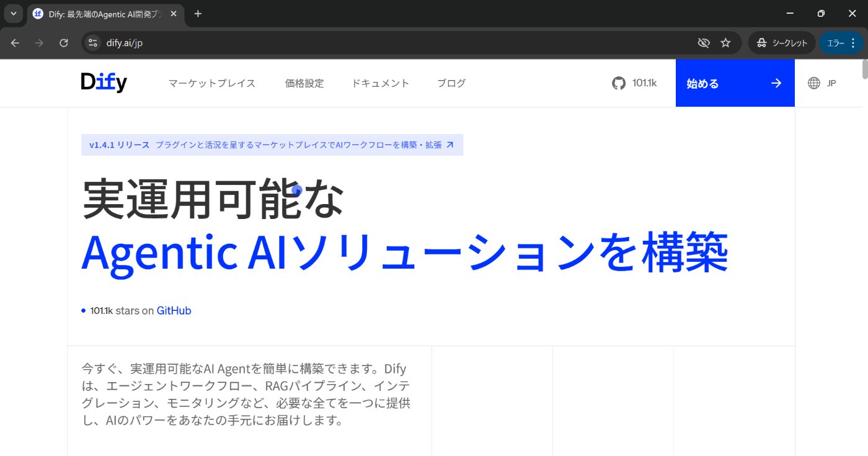Click the arrow icon on the release banner
This screenshot has height=456, width=868.
(x=450, y=145)
